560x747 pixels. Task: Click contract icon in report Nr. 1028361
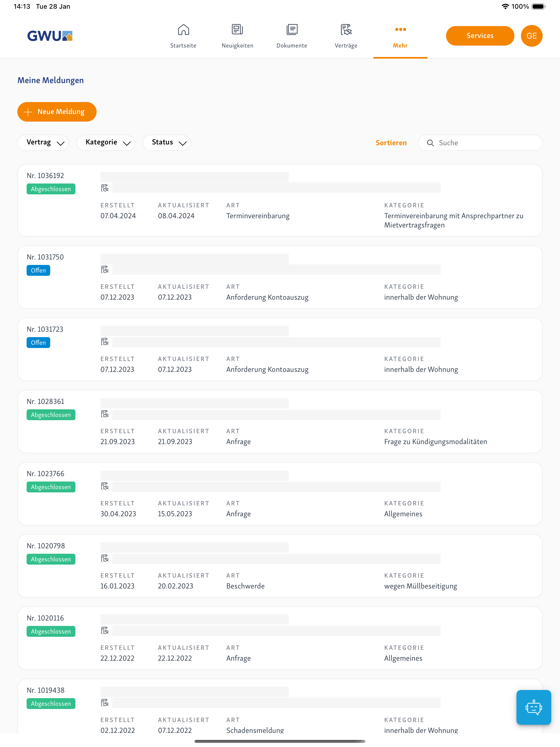coord(105,414)
